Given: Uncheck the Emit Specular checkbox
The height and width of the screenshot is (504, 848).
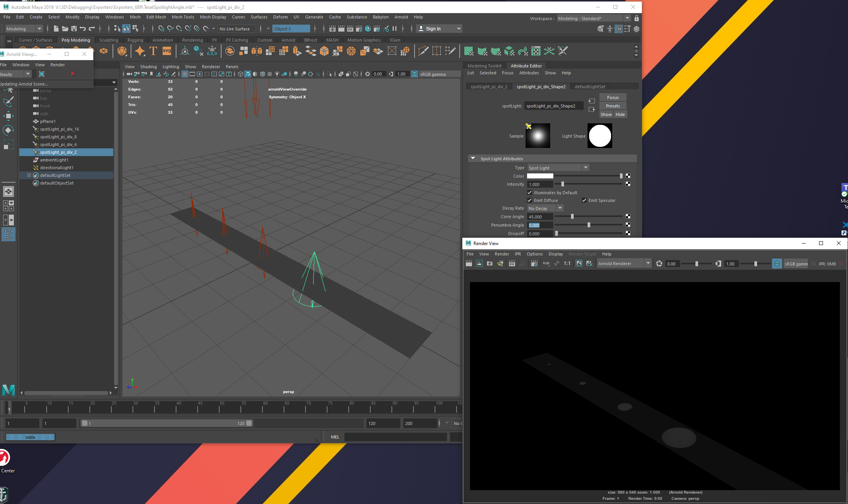Looking at the screenshot, I should click(584, 200).
